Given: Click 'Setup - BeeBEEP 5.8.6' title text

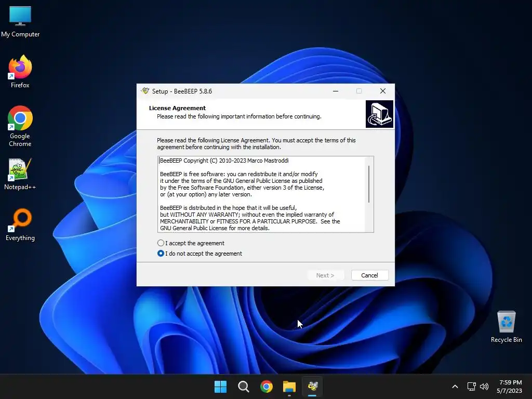Looking at the screenshot, I should (x=182, y=91).
